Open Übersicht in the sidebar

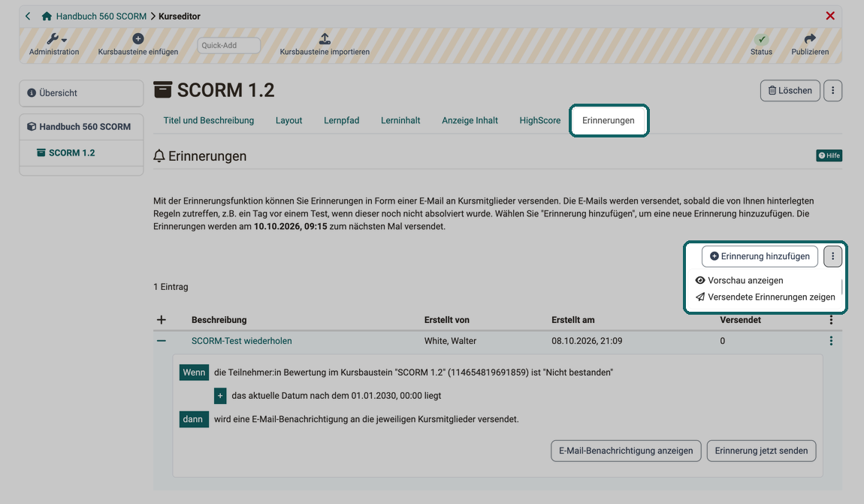82,93
